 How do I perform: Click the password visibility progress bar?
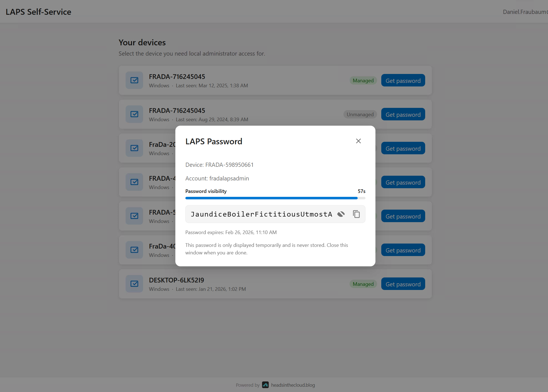tap(275, 198)
